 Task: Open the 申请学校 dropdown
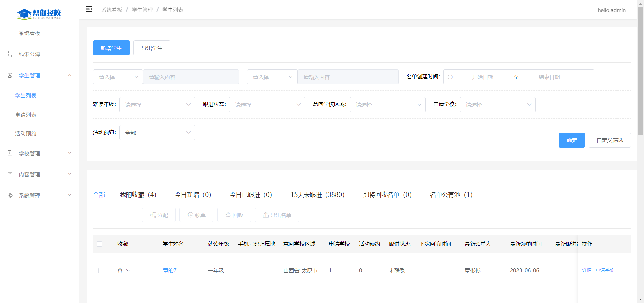point(498,105)
